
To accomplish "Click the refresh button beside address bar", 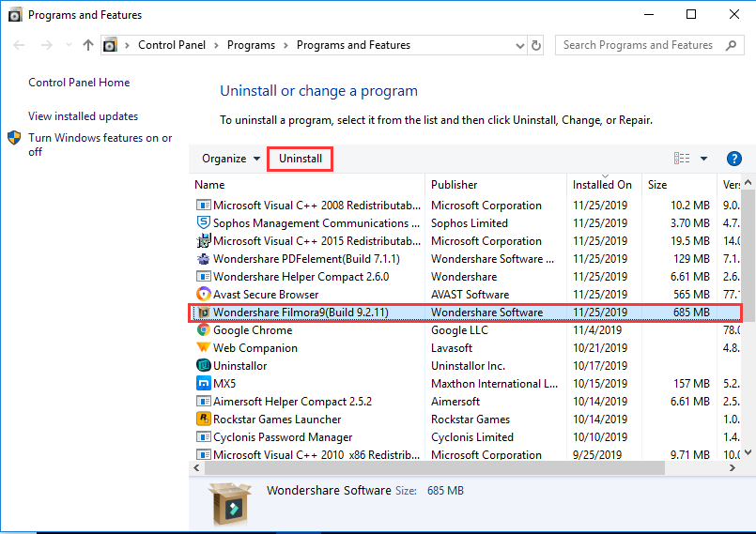I will click(535, 45).
